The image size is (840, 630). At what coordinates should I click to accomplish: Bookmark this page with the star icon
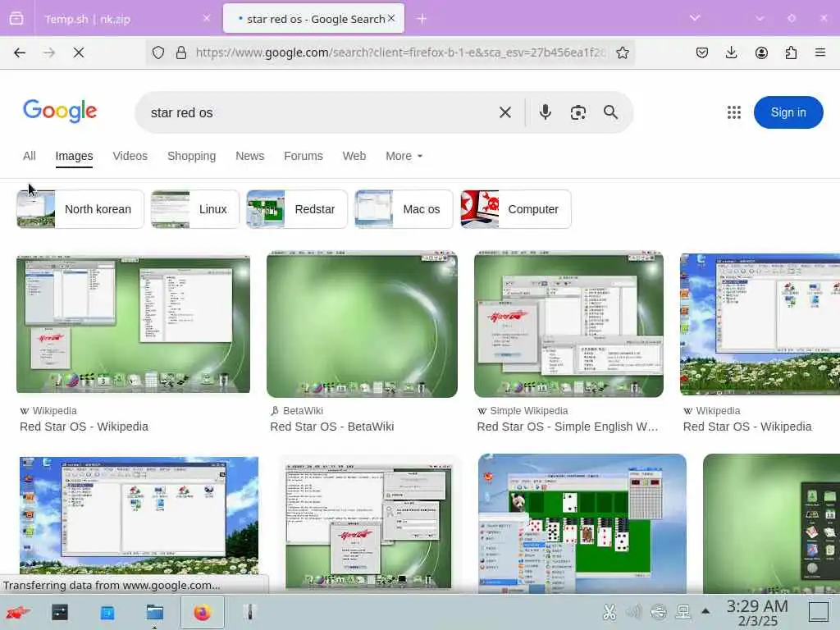[x=622, y=52]
